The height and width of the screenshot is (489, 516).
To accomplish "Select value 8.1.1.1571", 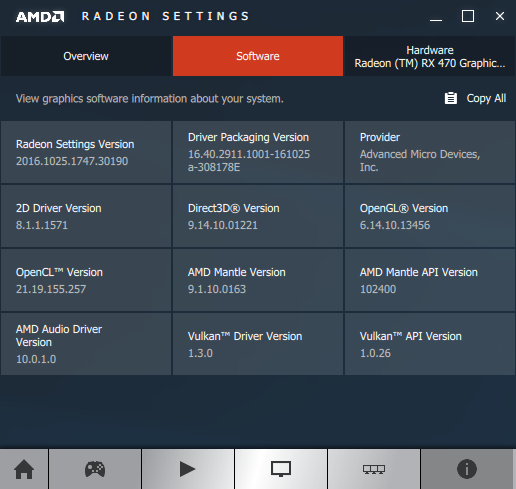I will 42,225.
